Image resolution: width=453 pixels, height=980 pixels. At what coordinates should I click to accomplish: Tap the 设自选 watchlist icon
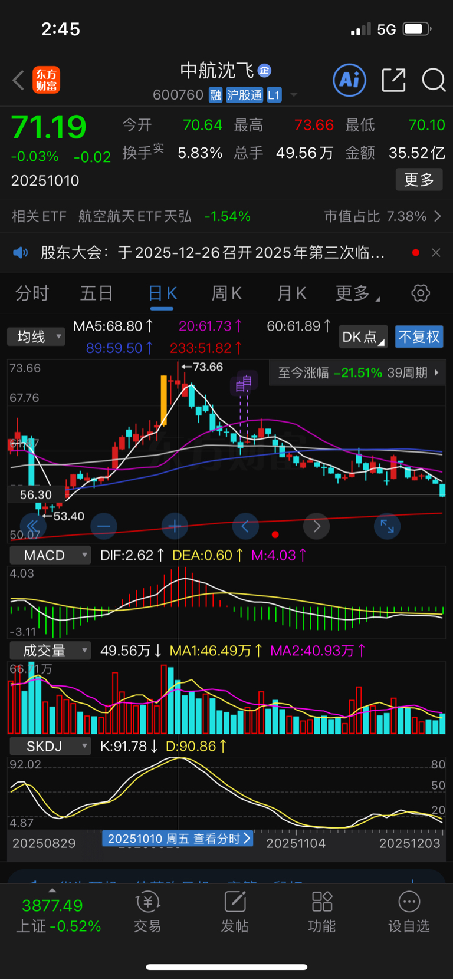409,912
